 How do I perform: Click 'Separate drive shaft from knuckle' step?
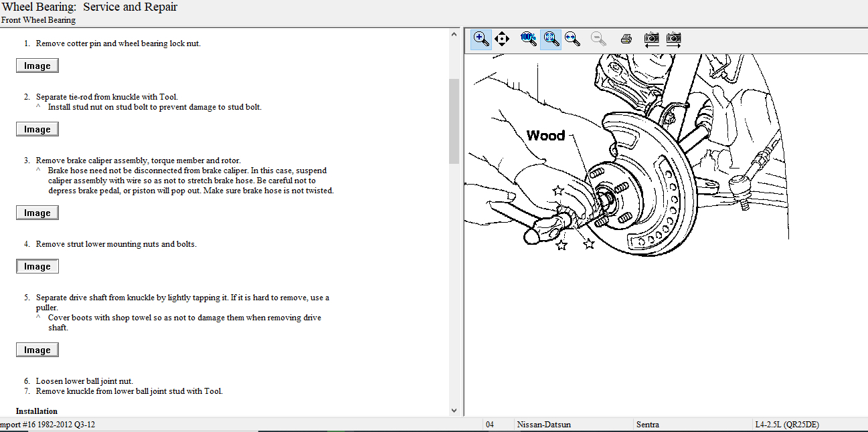tap(183, 302)
